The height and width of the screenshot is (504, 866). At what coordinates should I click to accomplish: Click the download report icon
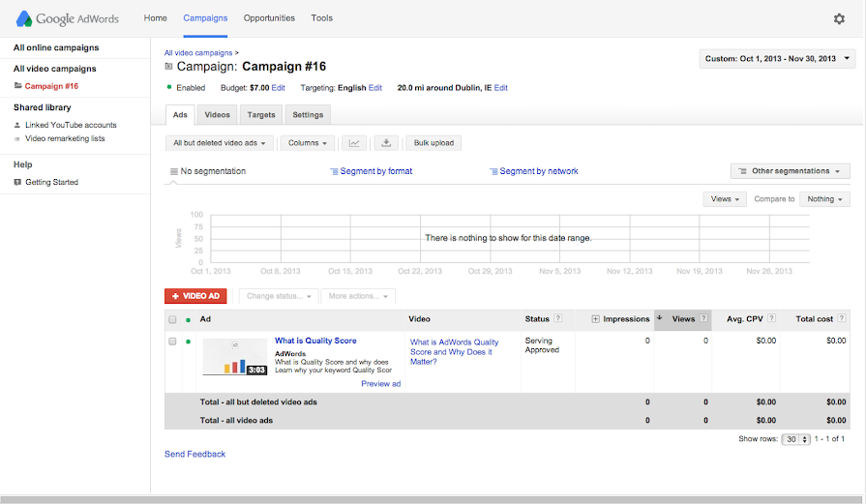tap(386, 143)
